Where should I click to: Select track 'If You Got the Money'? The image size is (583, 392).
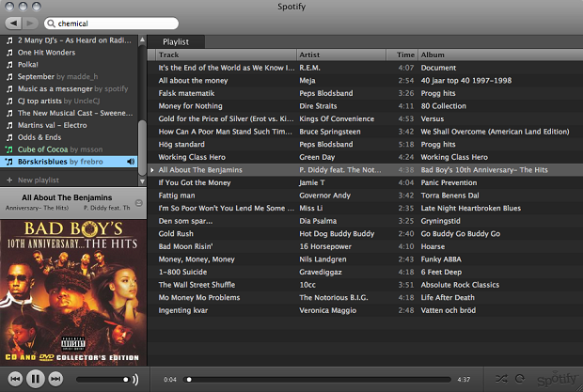[x=195, y=182]
